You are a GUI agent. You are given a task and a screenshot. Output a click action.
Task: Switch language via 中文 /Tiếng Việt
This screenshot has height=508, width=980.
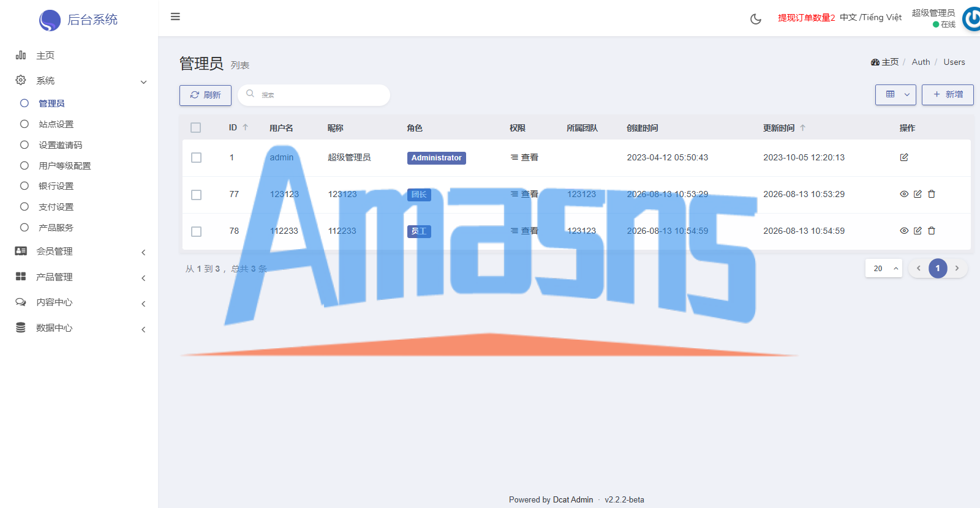point(870,17)
